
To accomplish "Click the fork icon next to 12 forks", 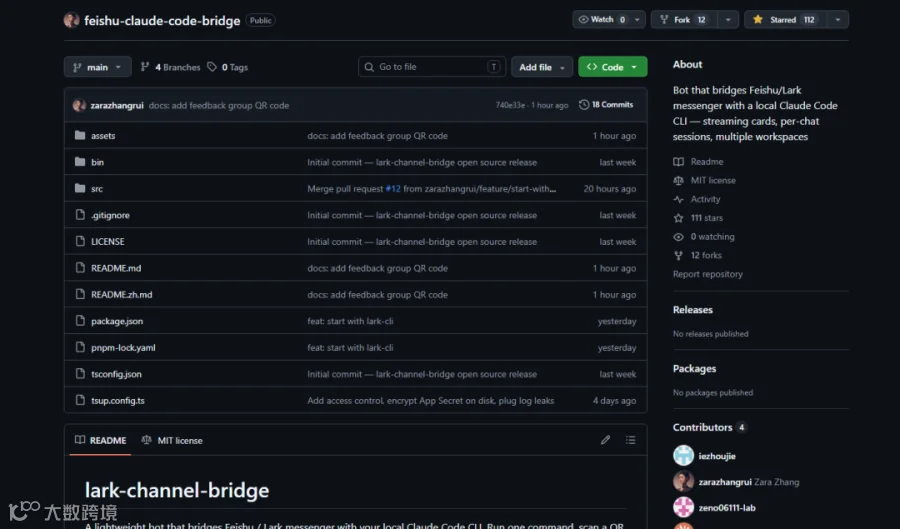I will [x=678, y=255].
